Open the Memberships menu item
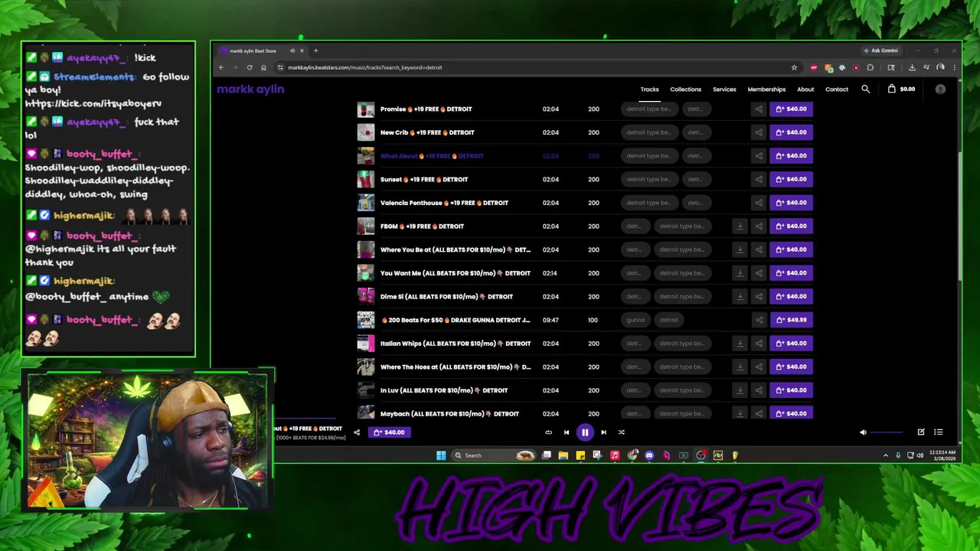This screenshot has width=980, height=551. tap(766, 90)
